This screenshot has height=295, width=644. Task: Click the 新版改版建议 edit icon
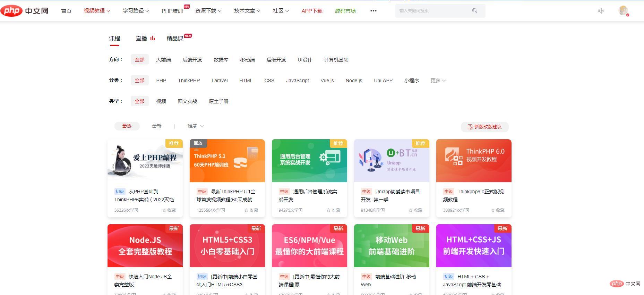470,127
